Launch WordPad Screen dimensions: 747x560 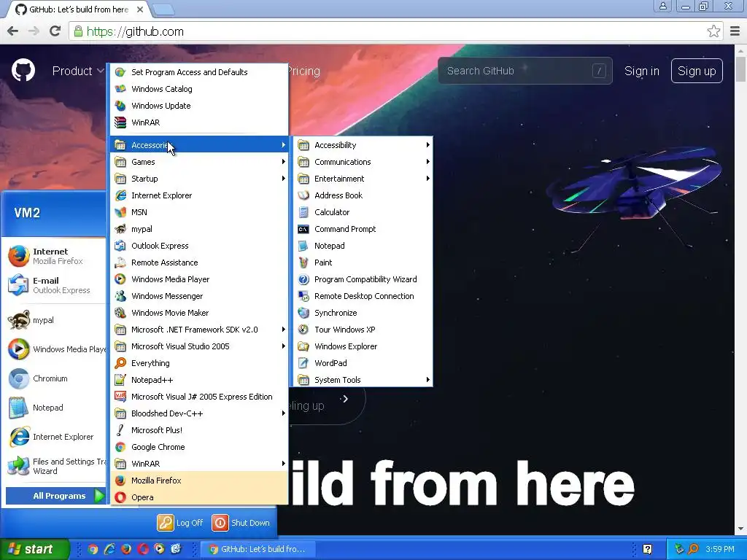362,363
